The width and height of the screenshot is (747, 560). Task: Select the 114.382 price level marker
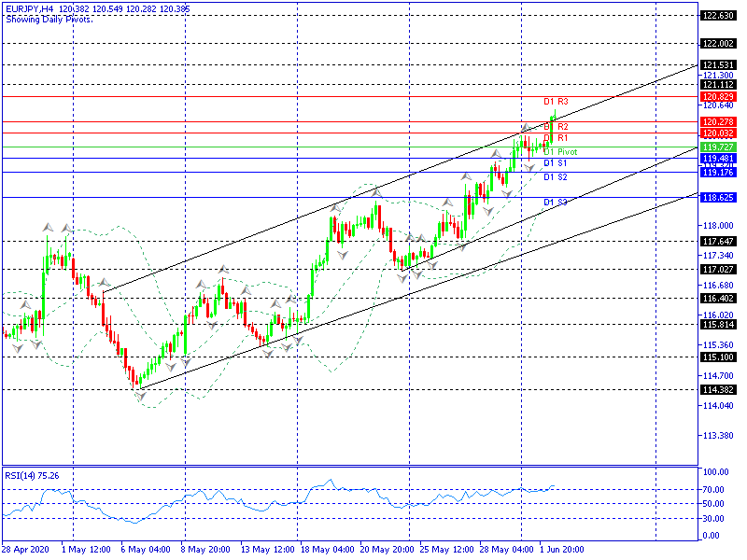pyautogui.click(x=717, y=390)
